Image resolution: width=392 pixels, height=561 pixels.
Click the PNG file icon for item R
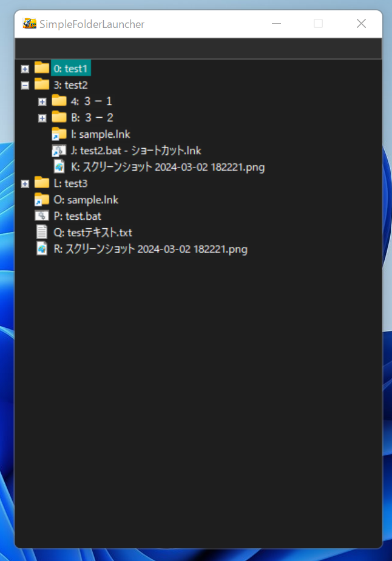click(42, 248)
